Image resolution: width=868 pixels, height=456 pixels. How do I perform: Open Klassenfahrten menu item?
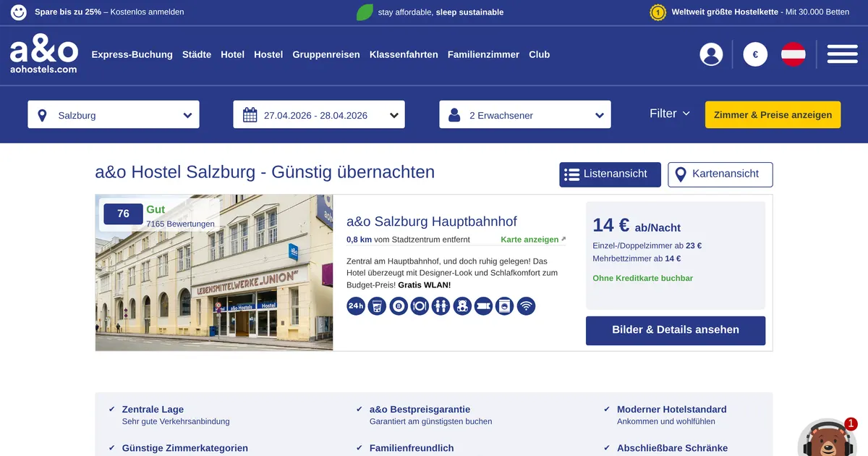[x=404, y=54]
